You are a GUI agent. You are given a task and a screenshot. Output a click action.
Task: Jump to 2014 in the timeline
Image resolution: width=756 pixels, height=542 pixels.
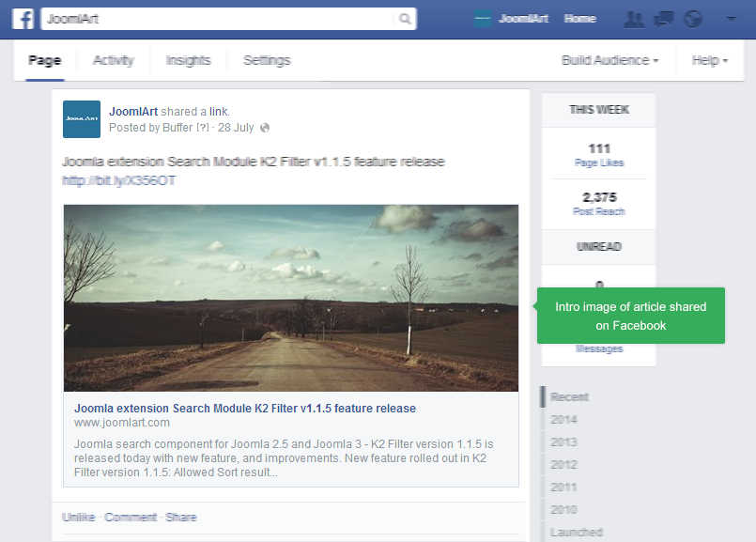tap(563, 420)
